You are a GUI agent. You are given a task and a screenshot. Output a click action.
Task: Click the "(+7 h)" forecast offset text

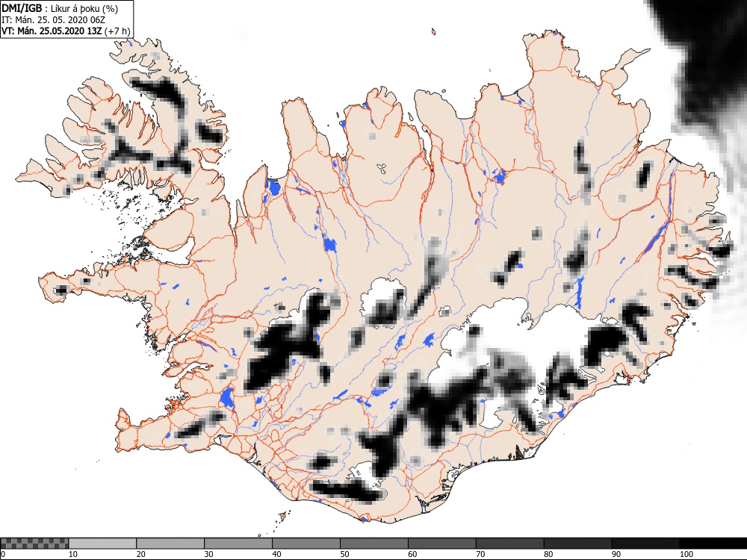coord(117,31)
